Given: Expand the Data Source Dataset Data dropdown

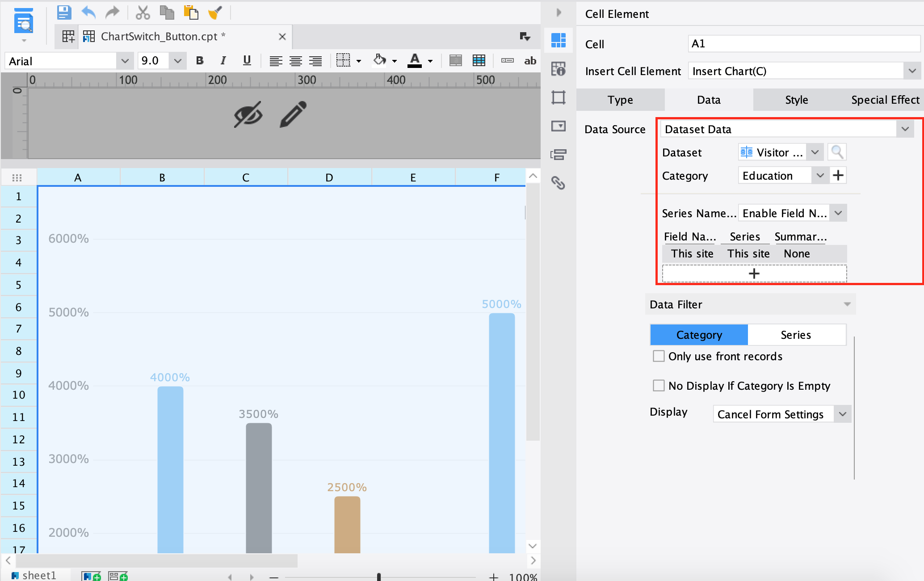Looking at the screenshot, I should coord(905,129).
